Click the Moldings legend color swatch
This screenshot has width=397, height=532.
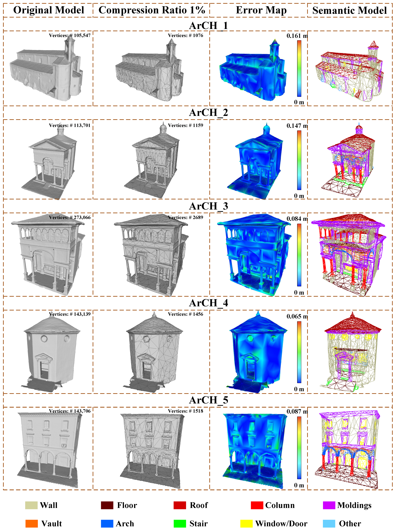(329, 505)
